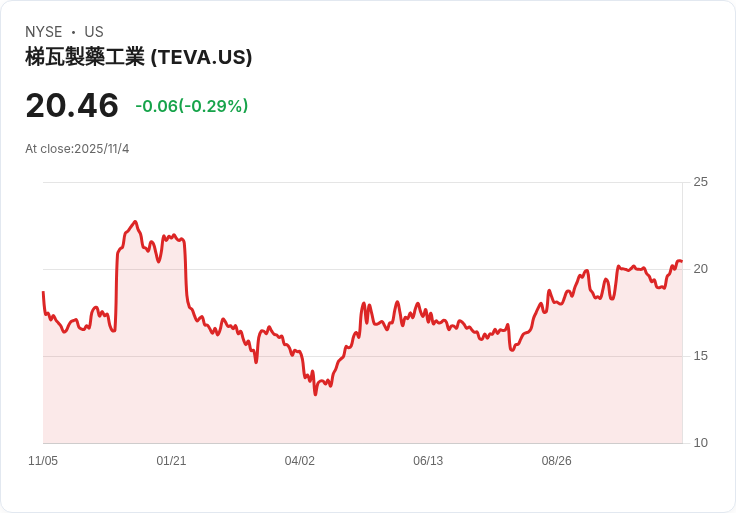Select the 04/02 date axis label

click(x=299, y=461)
